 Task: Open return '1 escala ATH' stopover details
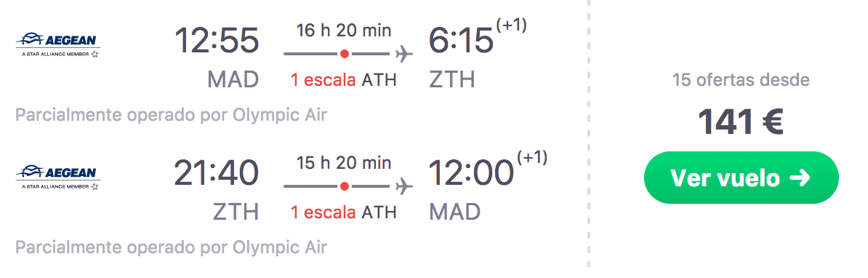[344, 213]
